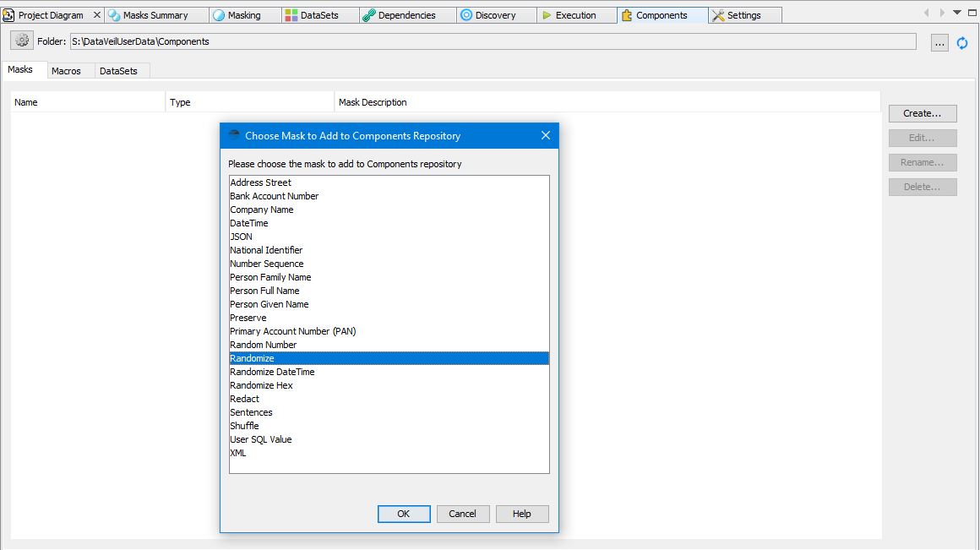The height and width of the screenshot is (550, 980).
Task: Click the refresh icon next to folder path
Action: point(962,42)
